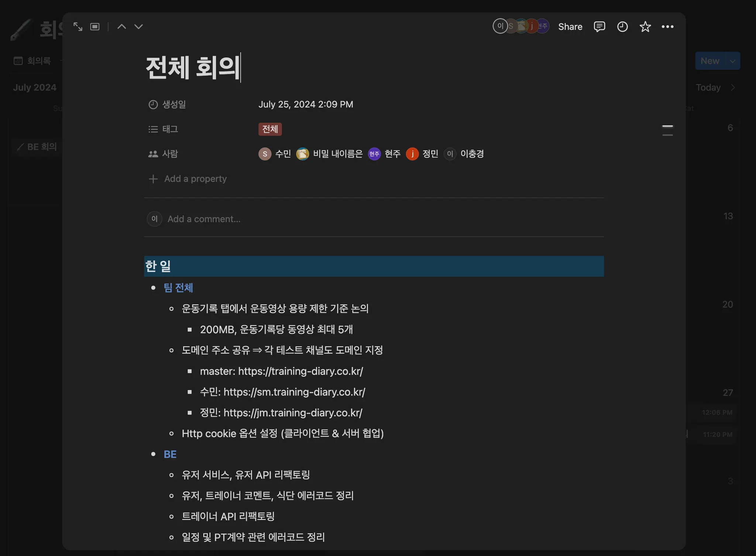Select the 전체 tag chip
This screenshot has width=756, height=556.
(270, 129)
